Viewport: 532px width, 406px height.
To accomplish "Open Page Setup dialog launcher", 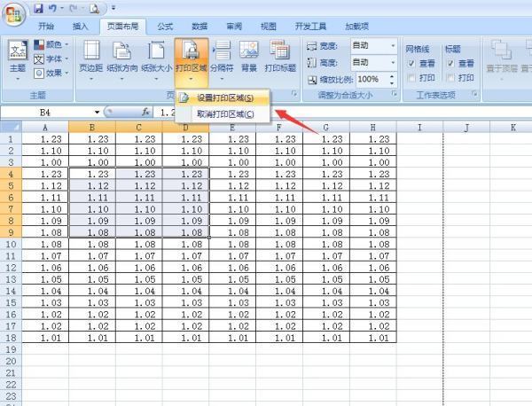I will [x=293, y=94].
